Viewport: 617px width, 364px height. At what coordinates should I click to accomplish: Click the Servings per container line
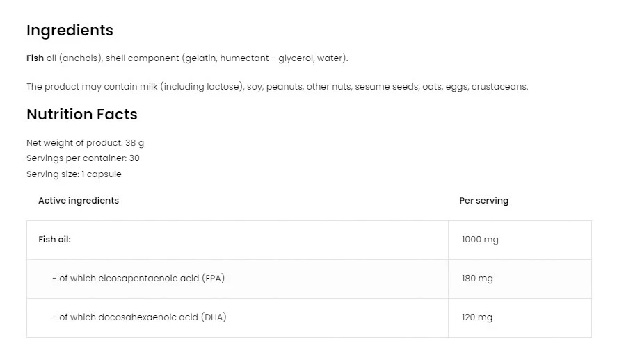click(83, 158)
